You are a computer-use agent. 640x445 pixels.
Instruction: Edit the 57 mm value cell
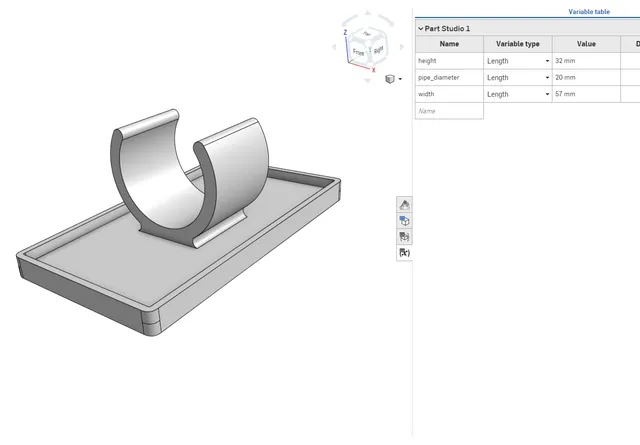(586, 94)
